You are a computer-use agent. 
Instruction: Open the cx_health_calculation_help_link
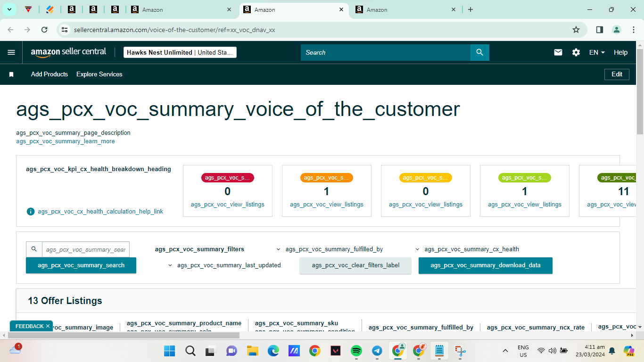(x=100, y=211)
